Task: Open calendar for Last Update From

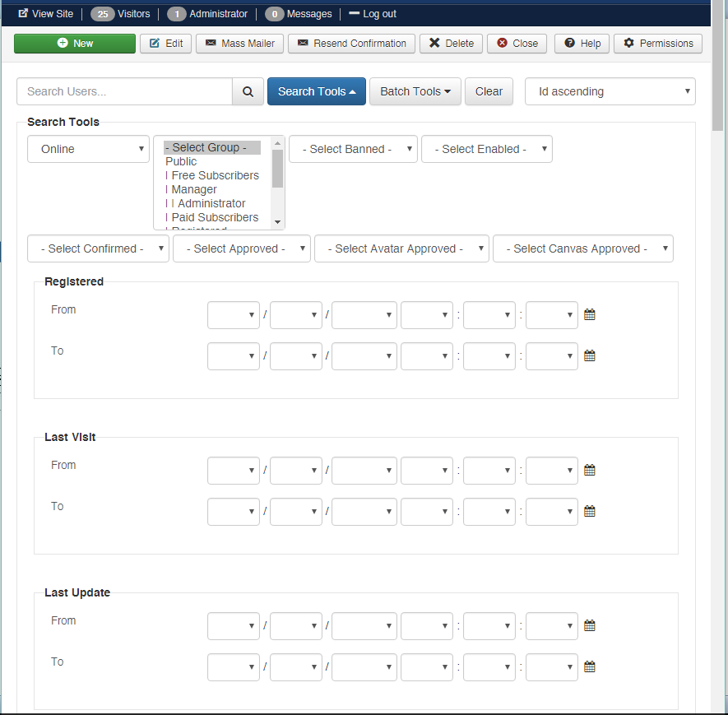Action: (x=590, y=626)
